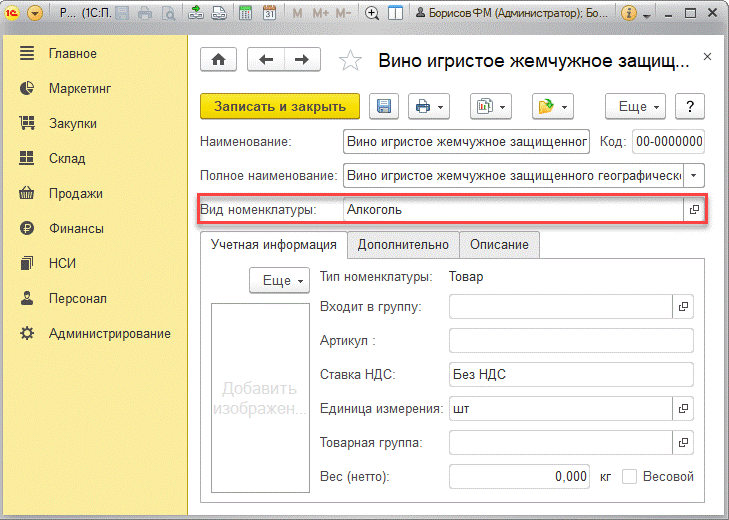The image size is (729, 520).
Task: Click the Артикул input field
Action: click(571, 341)
